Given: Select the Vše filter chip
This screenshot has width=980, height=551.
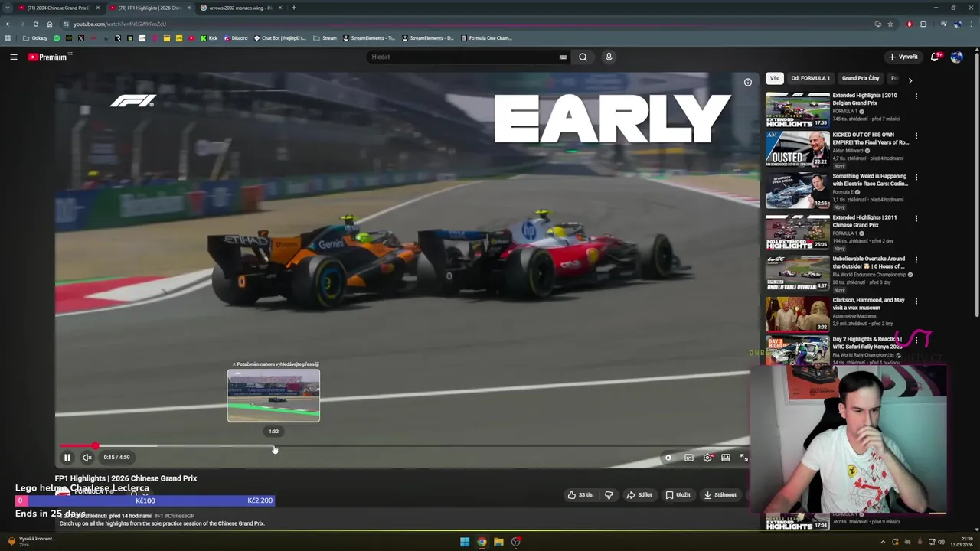Looking at the screenshot, I should [x=775, y=78].
